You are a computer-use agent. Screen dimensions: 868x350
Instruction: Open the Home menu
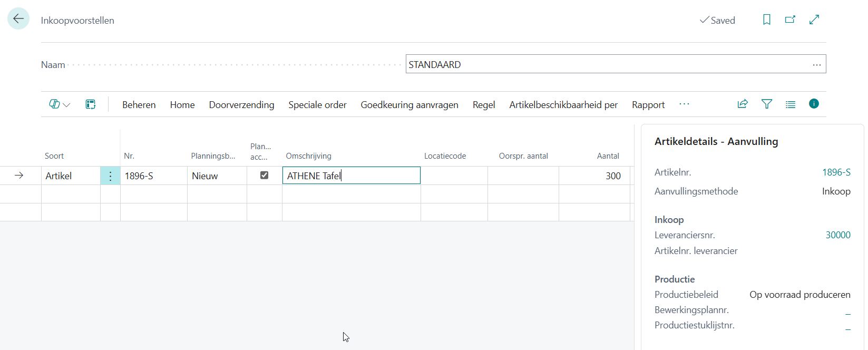click(182, 105)
